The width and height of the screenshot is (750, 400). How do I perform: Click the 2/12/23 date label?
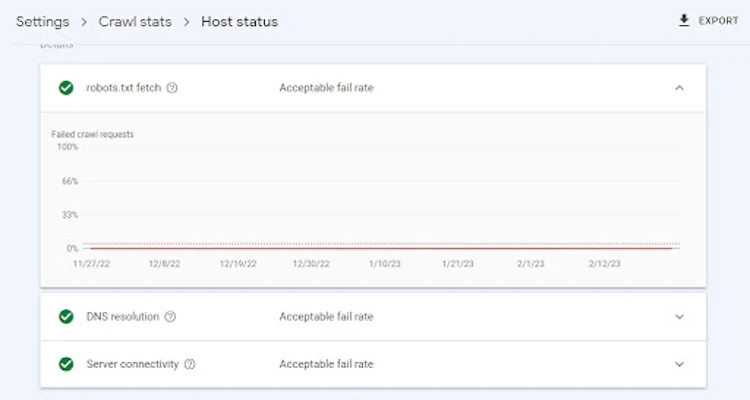coord(605,264)
